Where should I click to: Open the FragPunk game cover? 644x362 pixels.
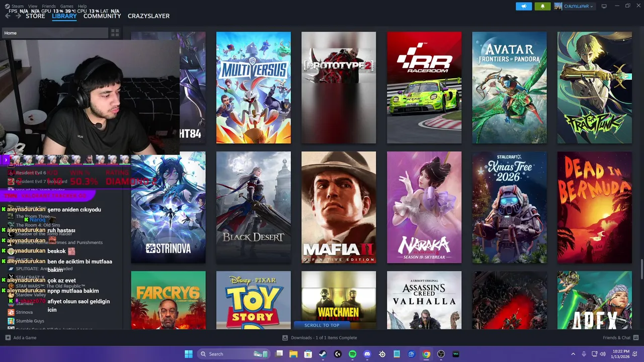(595, 87)
